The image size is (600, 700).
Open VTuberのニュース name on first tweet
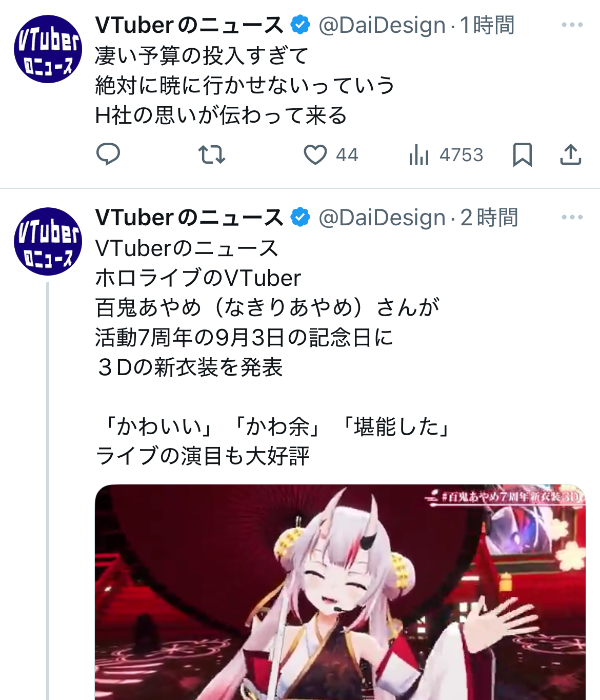[189, 25]
